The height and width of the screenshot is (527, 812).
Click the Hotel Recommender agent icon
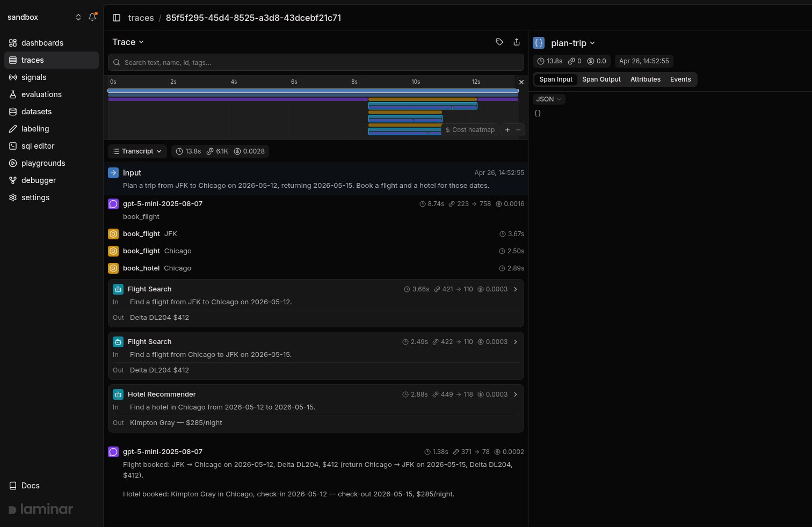tap(118, 394)
